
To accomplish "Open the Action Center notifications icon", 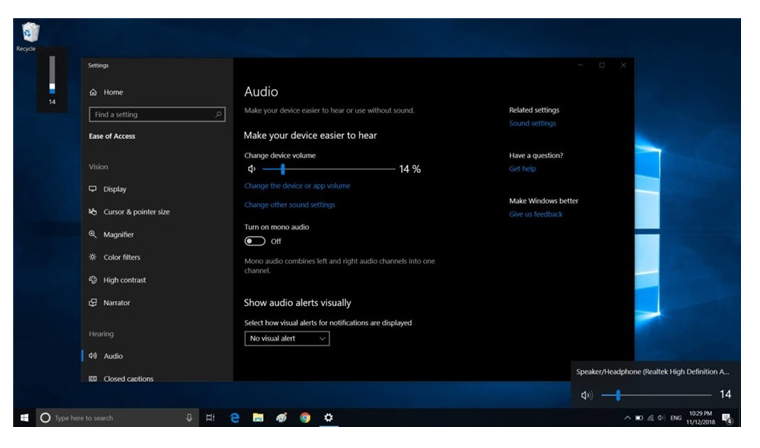I will (x=727, y=418).
